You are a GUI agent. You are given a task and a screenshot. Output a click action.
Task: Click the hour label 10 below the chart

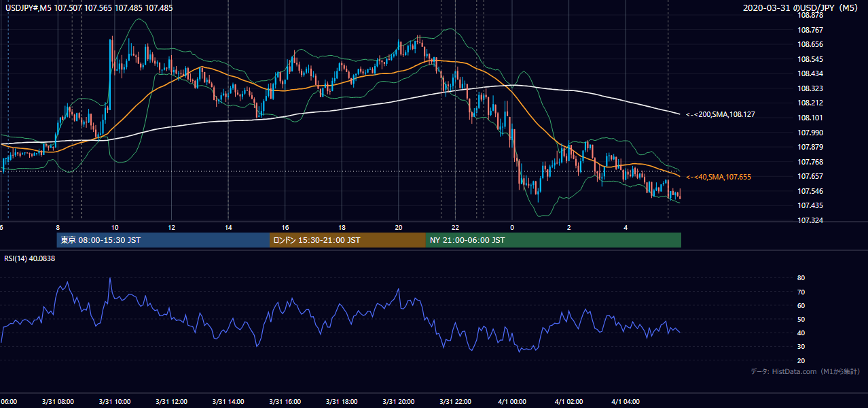pos(115,228)
